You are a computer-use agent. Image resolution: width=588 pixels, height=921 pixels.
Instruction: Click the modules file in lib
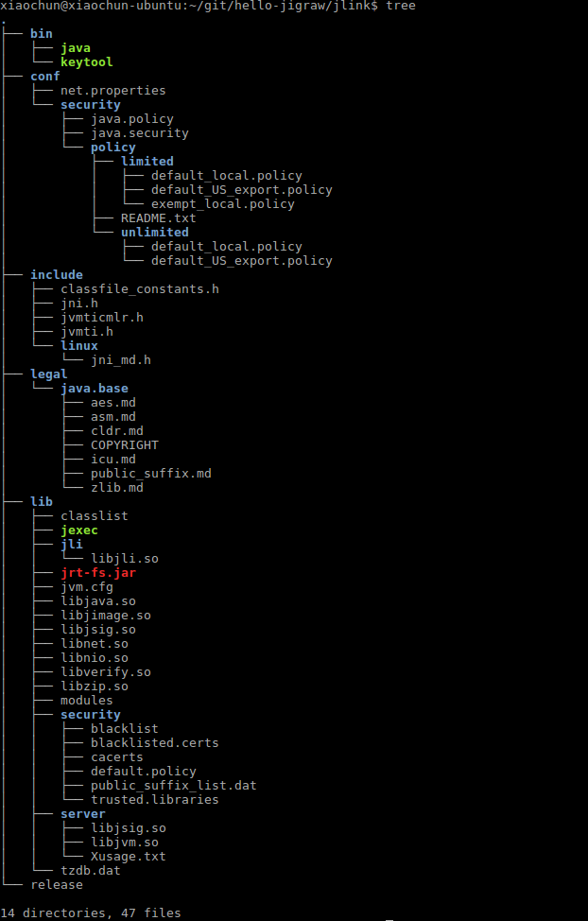pyautogui.click(x=86, y=701)
